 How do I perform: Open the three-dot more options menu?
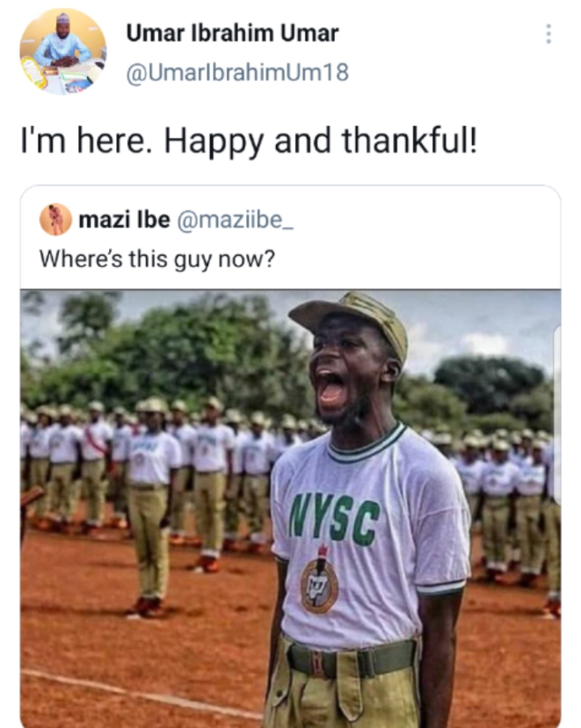pyautogui.click(x=548, y=34)
